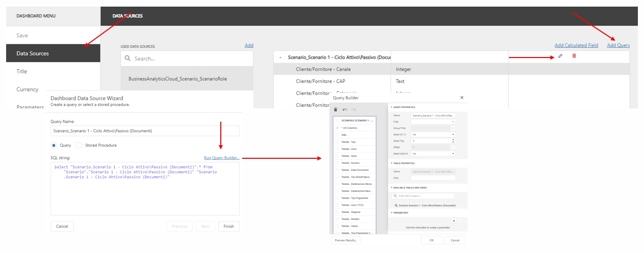Click the redo arrow in Query Builder
Viewport: 644px width, 253px height.
coord(353,109)
